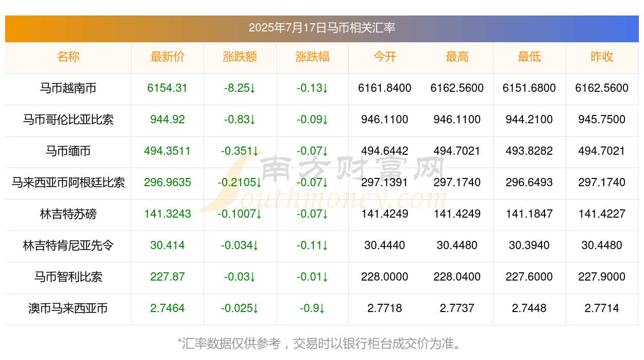Select the 最高 column header

[x=457, y=57]
